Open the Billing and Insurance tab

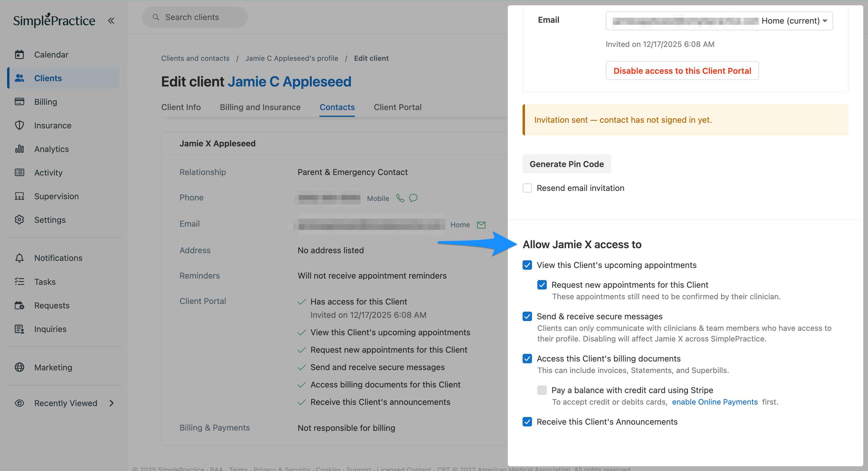point(260,107)
